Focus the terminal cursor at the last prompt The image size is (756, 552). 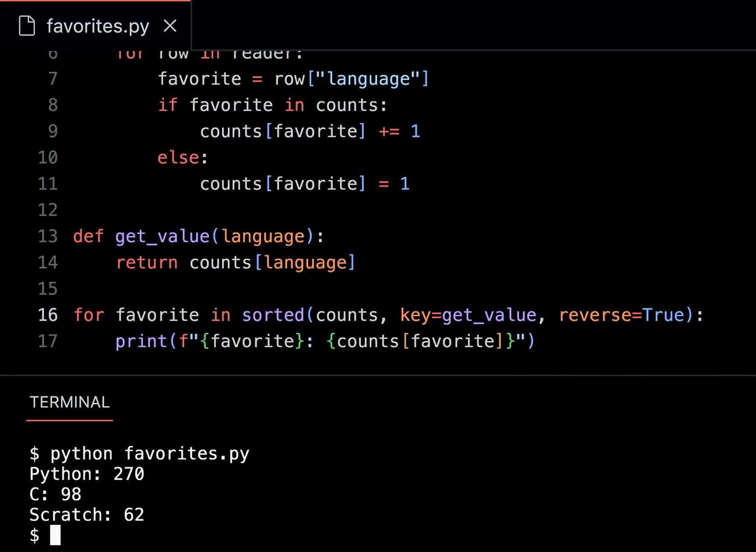pos(55,535)
